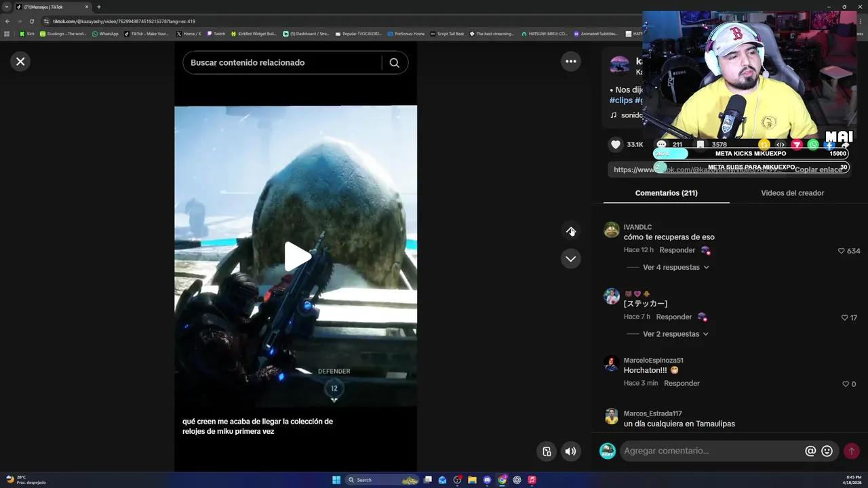Send to friends with the red arrow icon
The width and height of the screenshot is (868, 488).
(x=797, y=144)
